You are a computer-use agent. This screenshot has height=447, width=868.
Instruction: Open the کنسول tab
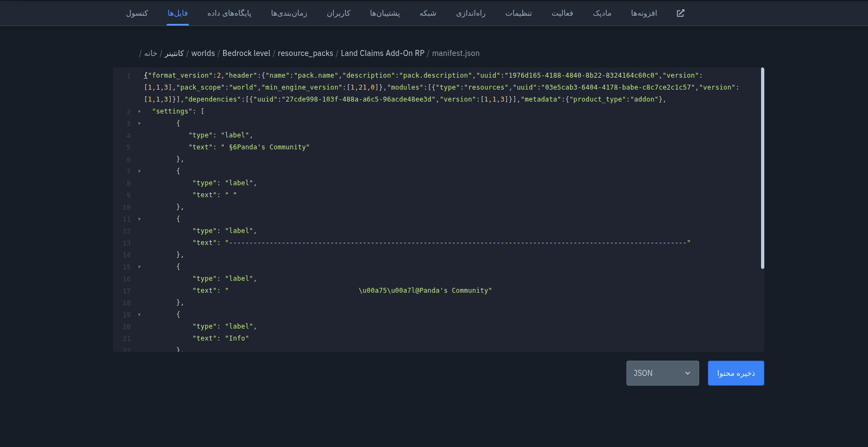pos(137,13)
